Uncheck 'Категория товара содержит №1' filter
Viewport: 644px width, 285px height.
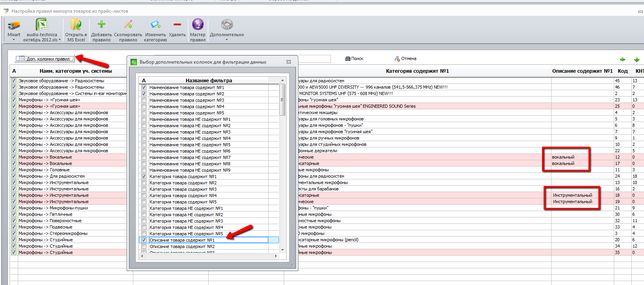(x=144, y=176)
